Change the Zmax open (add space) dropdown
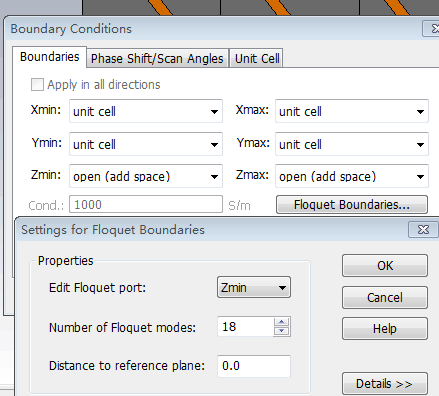The image size is (439, 396). (x=352, y=176)
